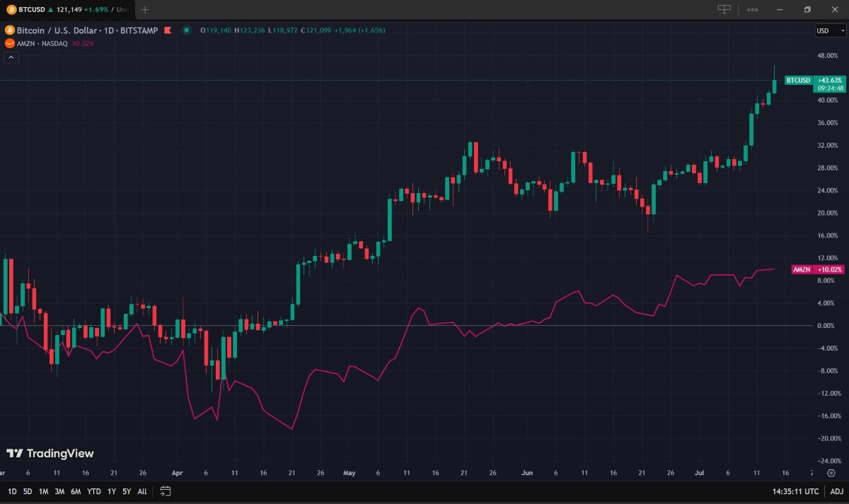This screenshot has height=504, width=849.
Task: Minimize the TradingView window
Action: pos(780,10)
